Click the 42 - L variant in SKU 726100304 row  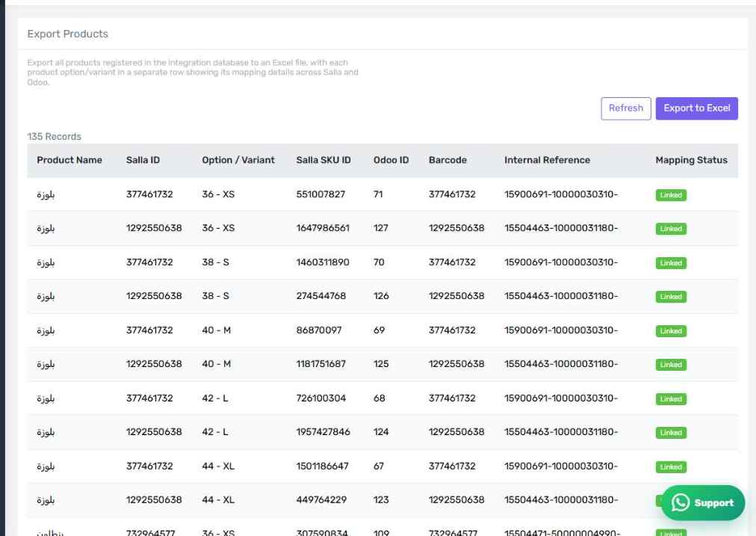click(x=215, y=398)
